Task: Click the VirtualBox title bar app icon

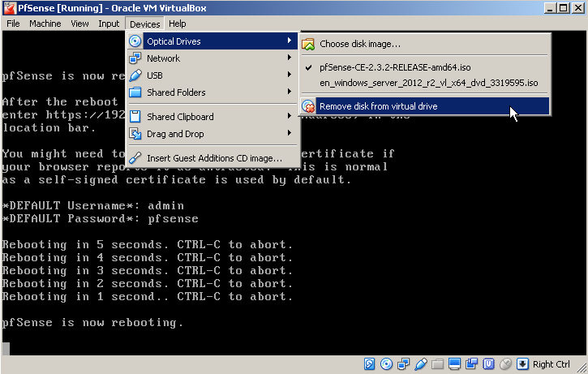Action: click(x=9, y=8)
